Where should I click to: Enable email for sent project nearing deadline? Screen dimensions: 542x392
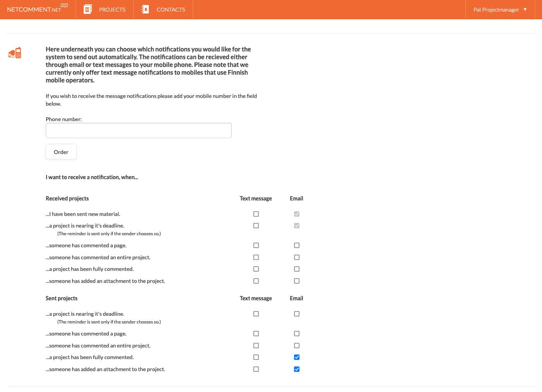pos(297,314)
